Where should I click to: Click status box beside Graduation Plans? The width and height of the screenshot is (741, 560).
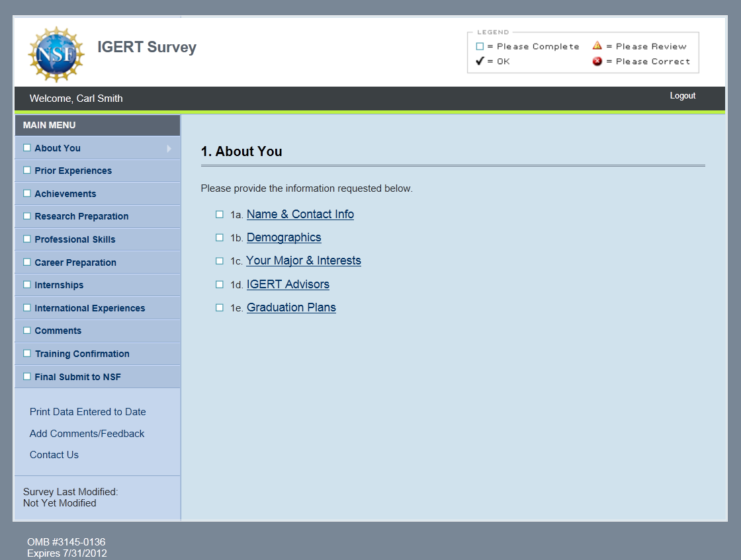point(220,307)
